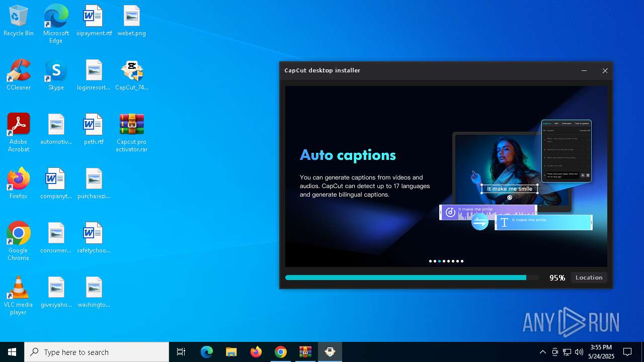Click the taskbar search box
This screenshot has height=362, width=644.
tap(97, 352)
